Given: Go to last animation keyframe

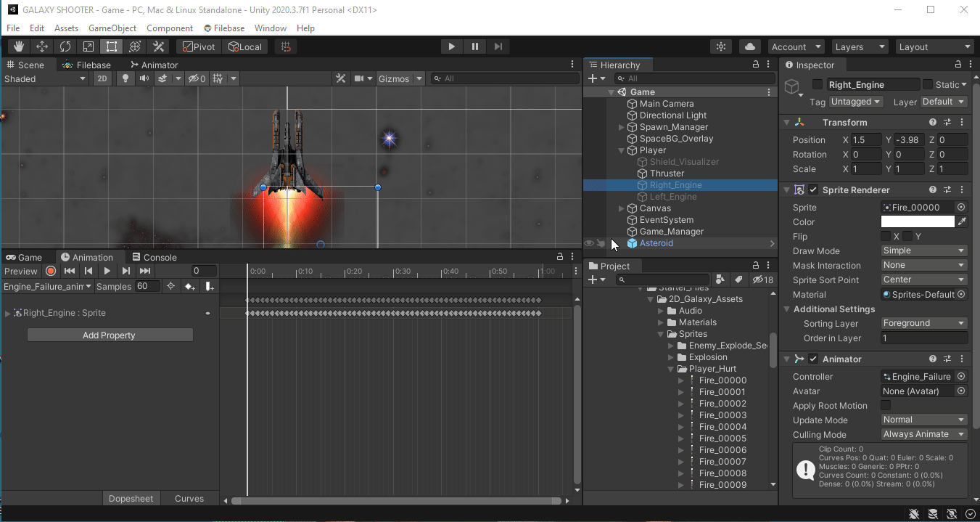Looking at the screenshot, I should tap(145, 271).
